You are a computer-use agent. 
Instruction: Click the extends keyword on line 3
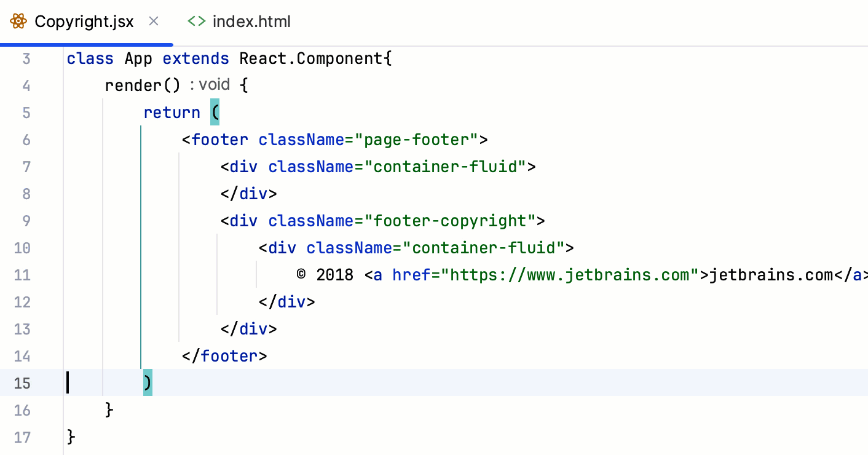[x=195, y=58]
